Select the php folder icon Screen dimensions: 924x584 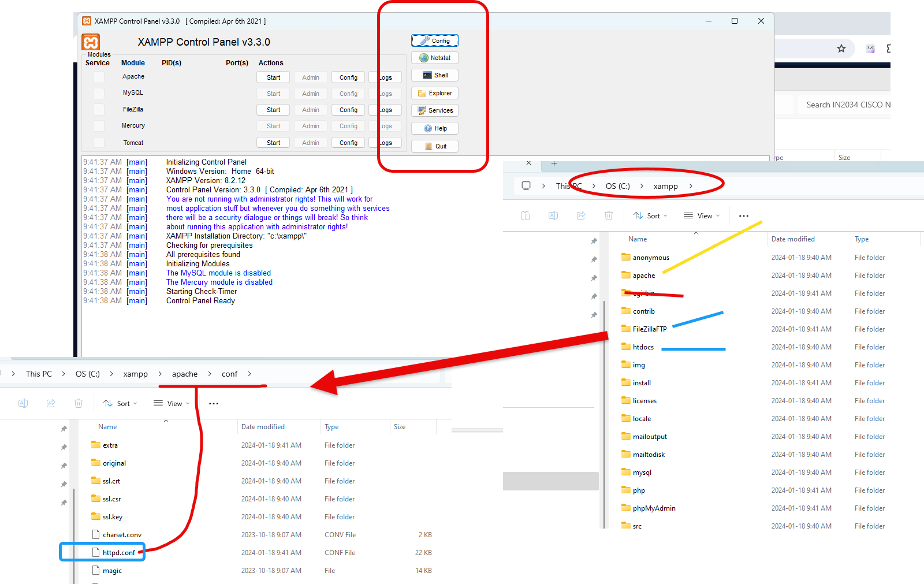point(626,490)
